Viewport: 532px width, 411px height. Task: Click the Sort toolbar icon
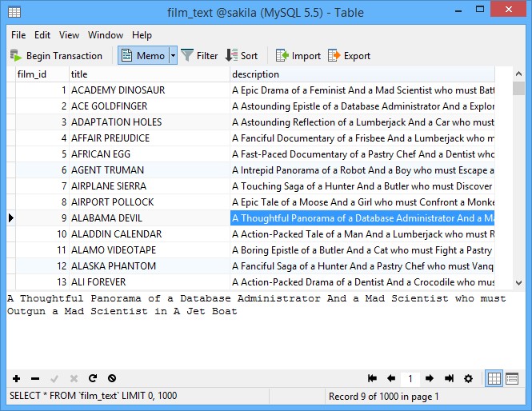tap(241, 56)
